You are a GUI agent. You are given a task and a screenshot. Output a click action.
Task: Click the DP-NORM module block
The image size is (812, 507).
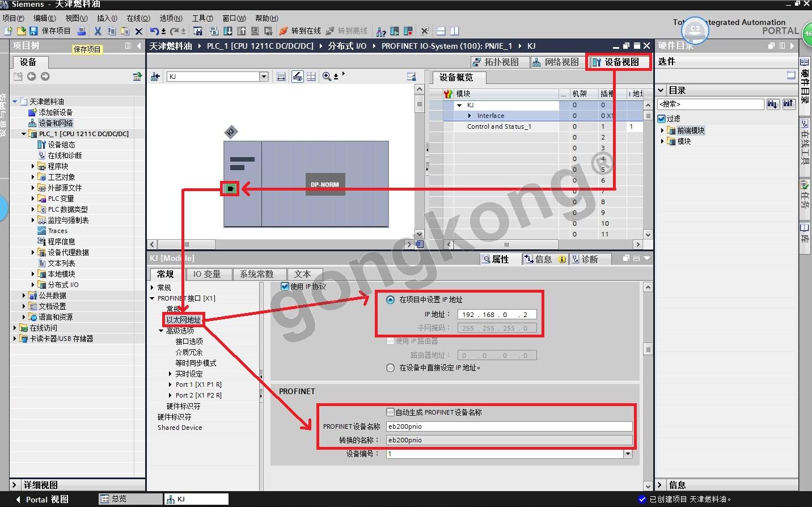pyautogui.click(x=325, y=184)
